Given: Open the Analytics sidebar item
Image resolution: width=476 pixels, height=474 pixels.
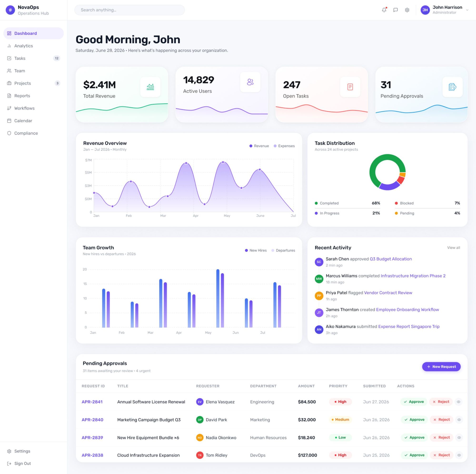Looking at the screenshot, I should point(34,46).
